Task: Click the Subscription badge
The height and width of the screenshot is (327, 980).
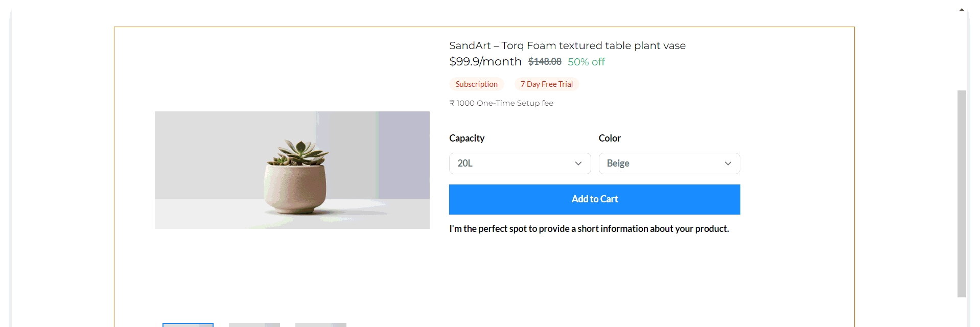Action: coord(476,84)
